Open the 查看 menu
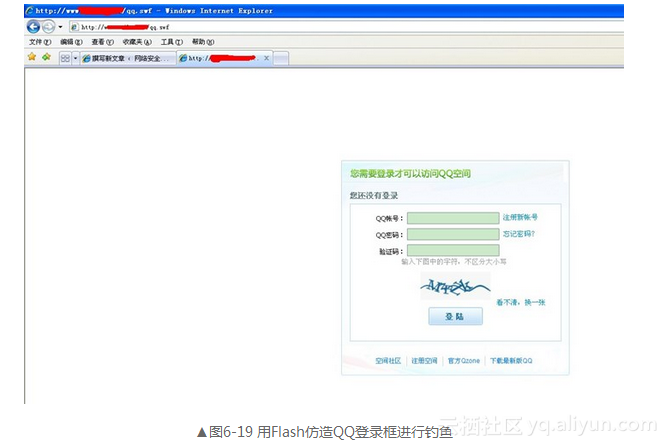The height and width of the screenshot is (447, 668). point(102,42)
